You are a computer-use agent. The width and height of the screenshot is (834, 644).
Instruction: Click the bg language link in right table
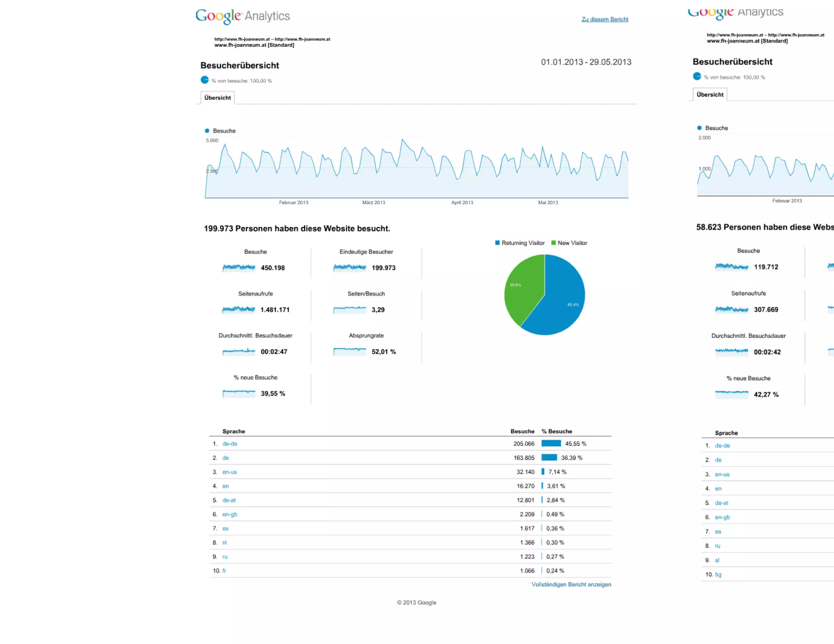tap(718, 574)
